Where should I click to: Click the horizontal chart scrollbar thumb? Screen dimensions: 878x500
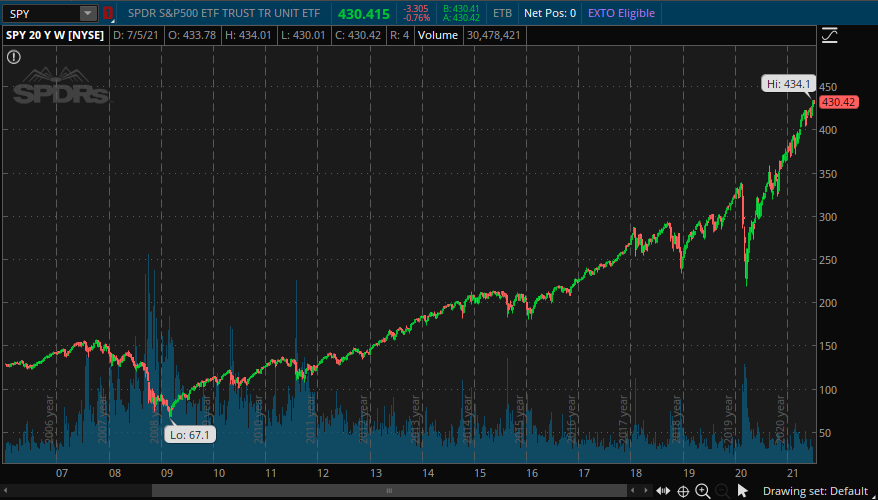390,490
